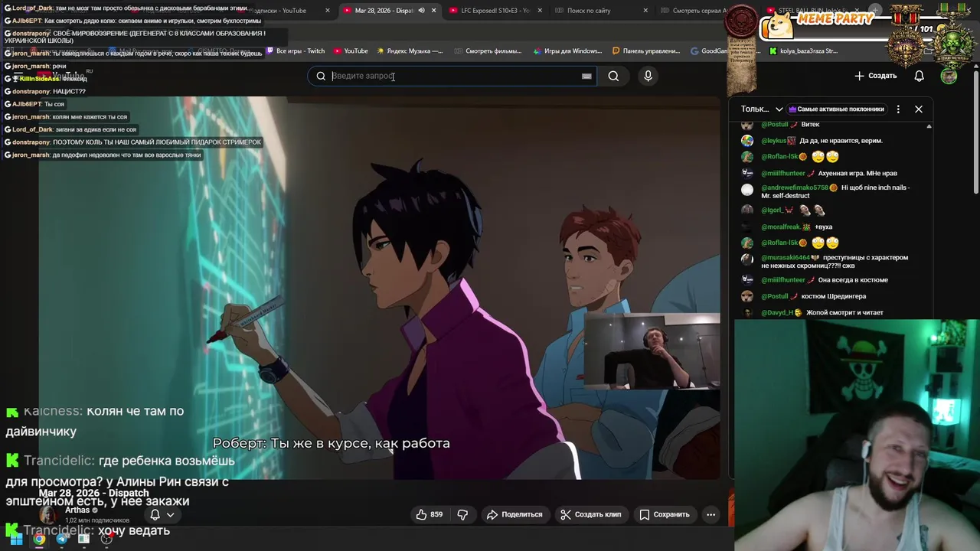Open 'Яндекс Музыка' bookmark

pyautogui.click(x=408, y=51)
